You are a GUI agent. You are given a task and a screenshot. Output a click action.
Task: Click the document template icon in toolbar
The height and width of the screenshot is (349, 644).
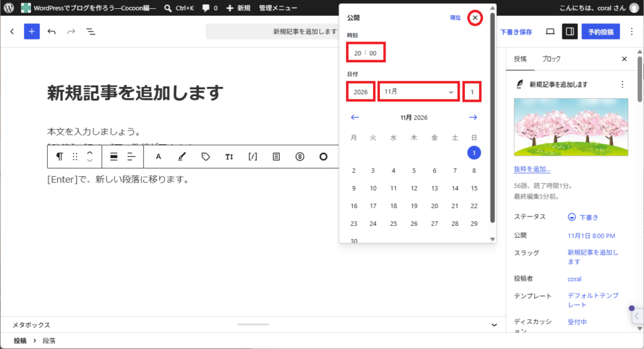pyautogui.click(x=277, y=157)
